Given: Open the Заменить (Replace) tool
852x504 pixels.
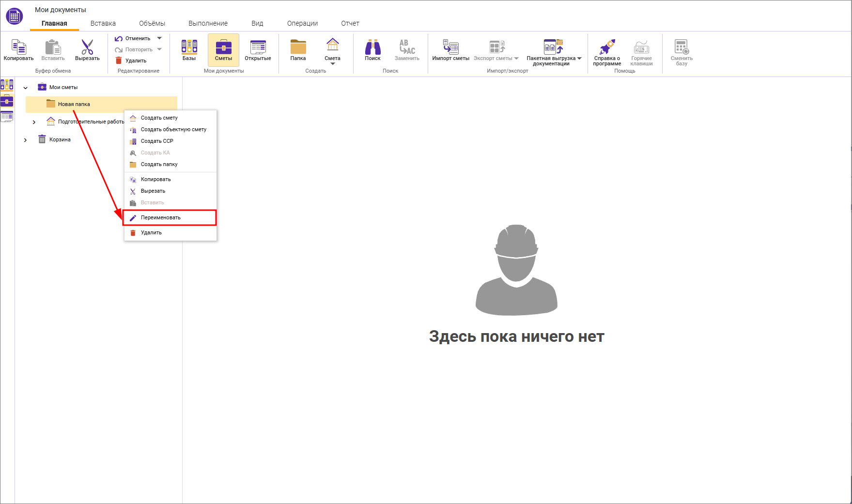Looking at the screenshot, I should click(x=406, y=50).
